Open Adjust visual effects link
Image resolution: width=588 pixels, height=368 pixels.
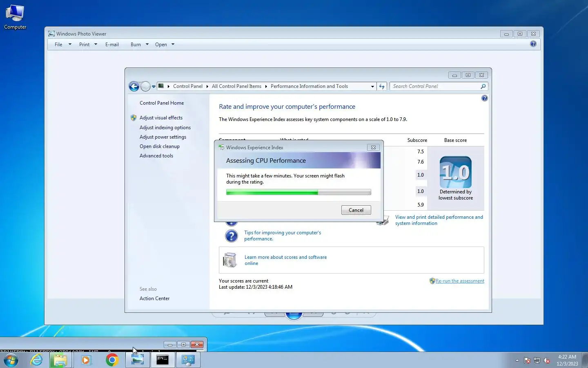(161, 118)
